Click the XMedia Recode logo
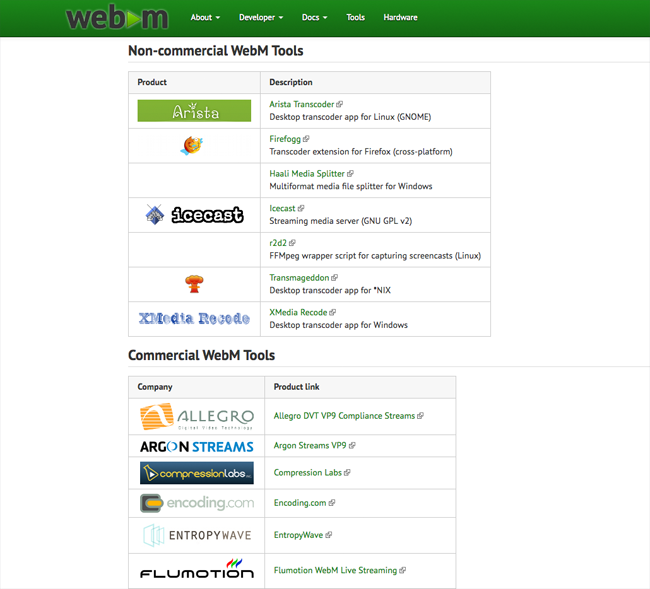Viewport: 650px width, 589px height. pos(194,318)
